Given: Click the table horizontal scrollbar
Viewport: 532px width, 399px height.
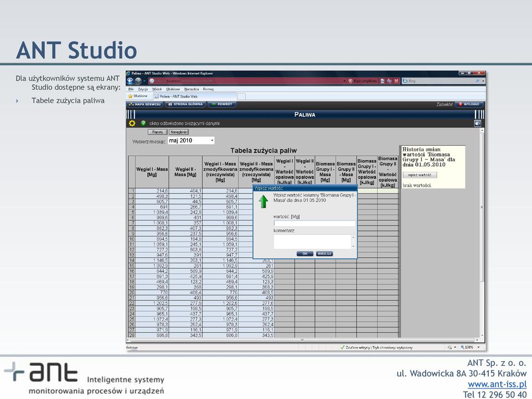Looking at the screenshot, I should (302, 340).
